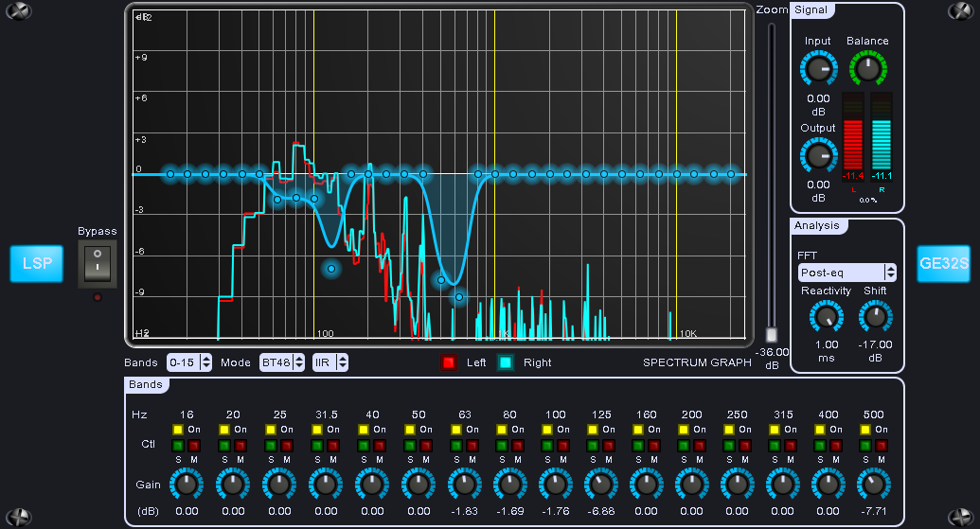Click the 25 Hz gain knob

tap(279, 484)
